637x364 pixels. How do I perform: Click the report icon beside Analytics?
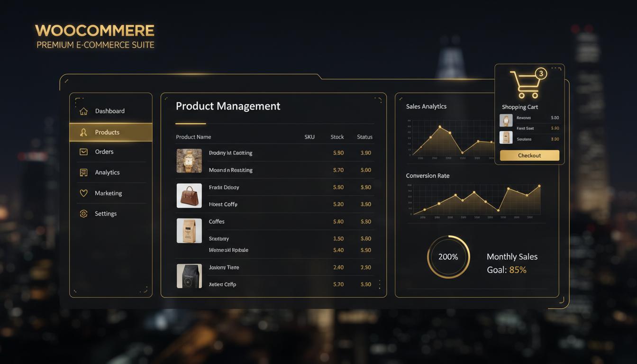click(x=83, y=173)
